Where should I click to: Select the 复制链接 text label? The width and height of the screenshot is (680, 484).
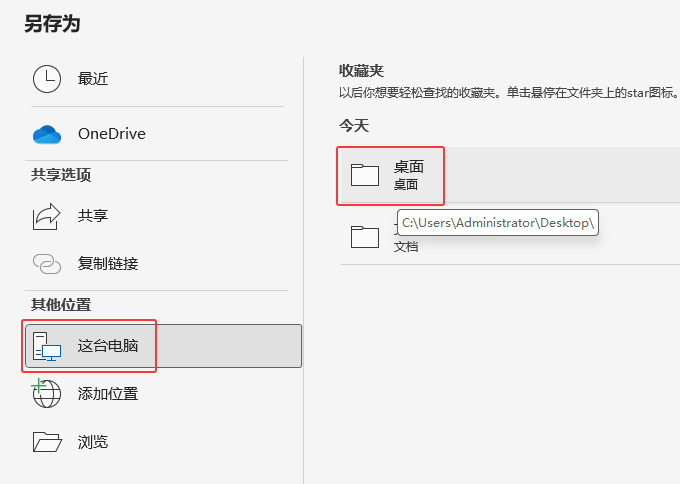coord(108,264)
